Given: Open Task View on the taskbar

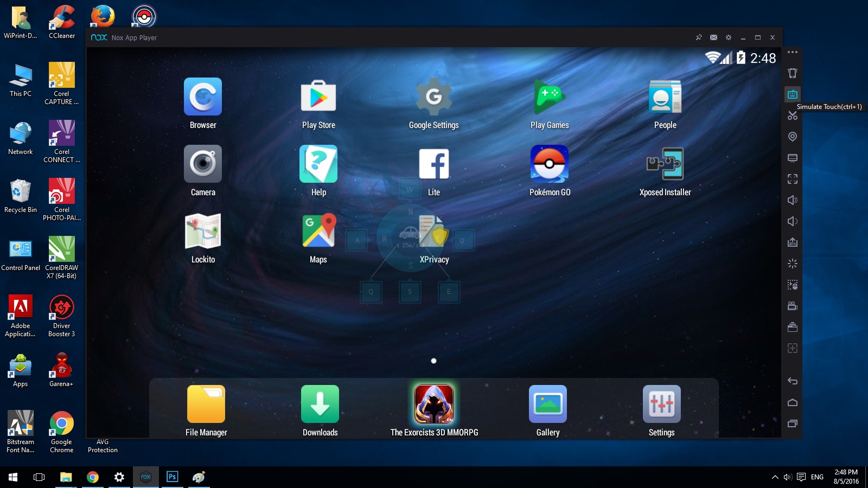Looking at the screenshot, I should coord(39,477).
